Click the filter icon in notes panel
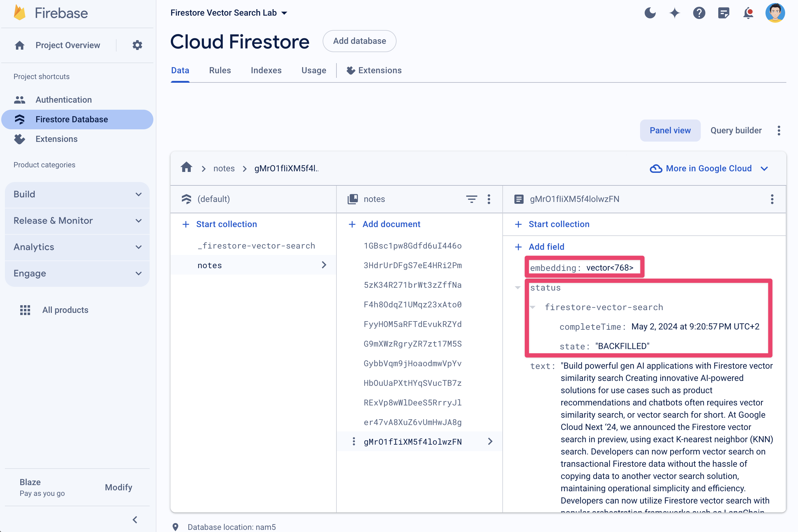 (472, 199)
